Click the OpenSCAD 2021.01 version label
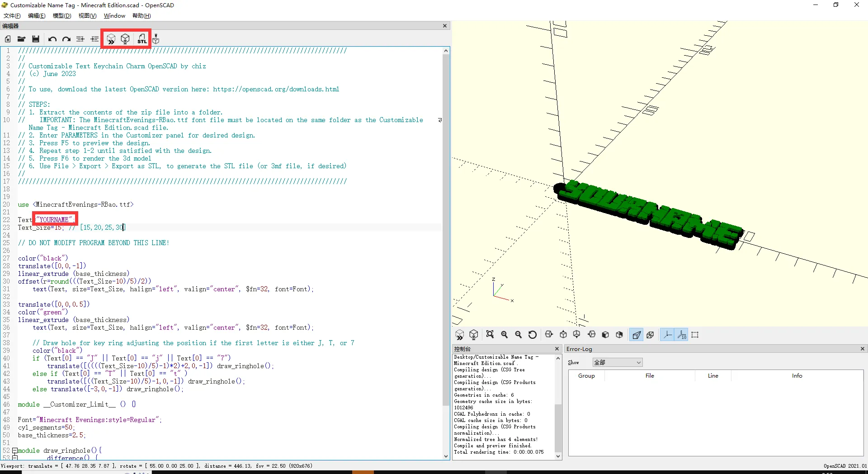The width and height of the screenshot is (868, 474). point(845,466)
